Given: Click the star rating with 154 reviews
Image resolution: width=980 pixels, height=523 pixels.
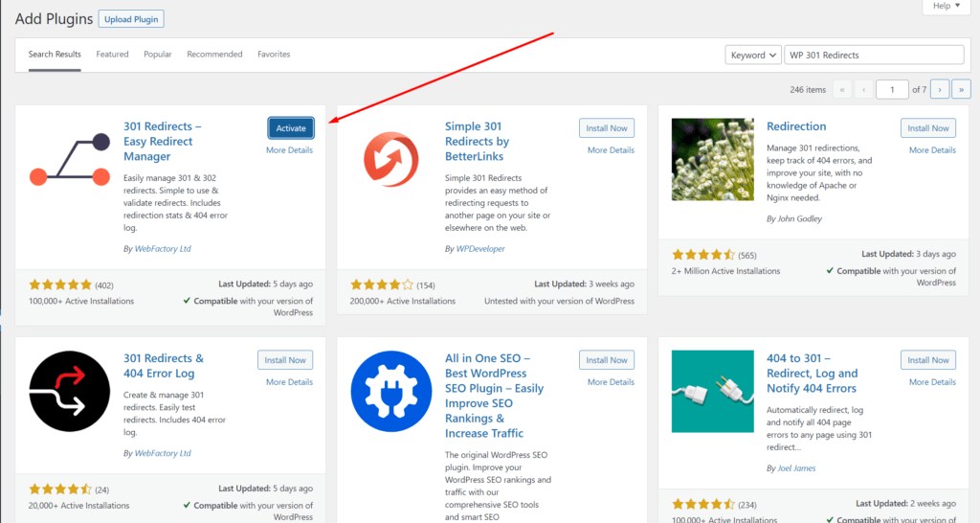Looking at the screenshot, I should click(x=382, y=285).
